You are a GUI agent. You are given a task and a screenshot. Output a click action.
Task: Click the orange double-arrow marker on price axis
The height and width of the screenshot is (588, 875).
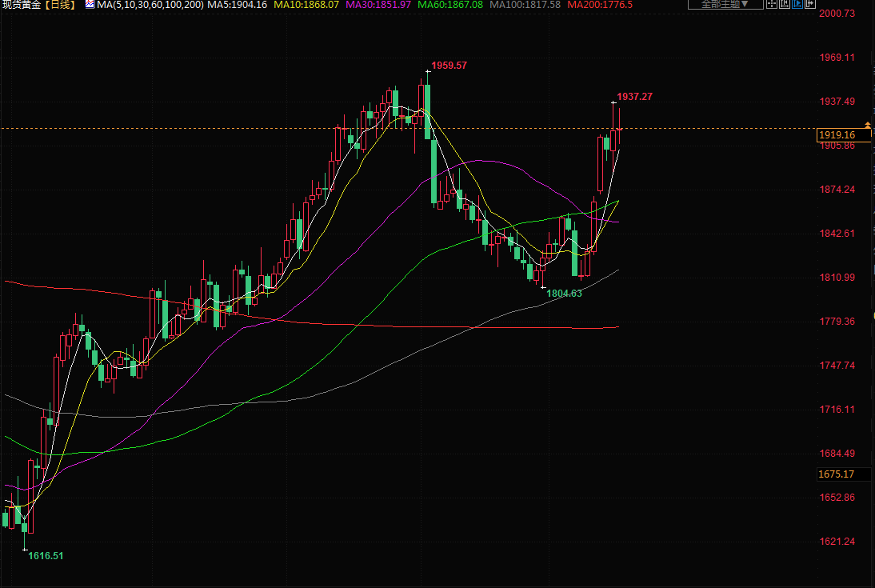pyautogui.click(x=868, y=126)
